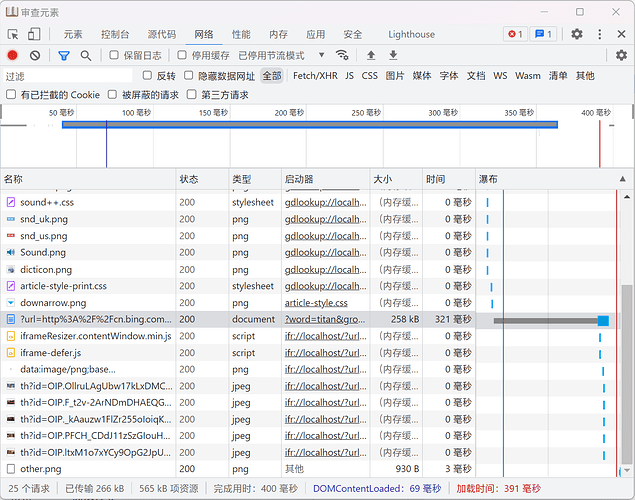
Task: Sort by 名称 column header
Action: click(88, 179)
